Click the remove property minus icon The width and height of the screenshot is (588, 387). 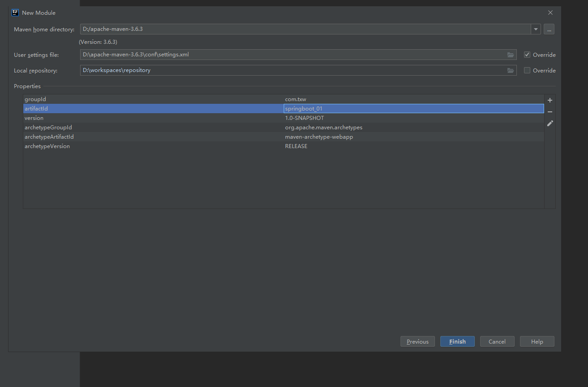[550, 112]
